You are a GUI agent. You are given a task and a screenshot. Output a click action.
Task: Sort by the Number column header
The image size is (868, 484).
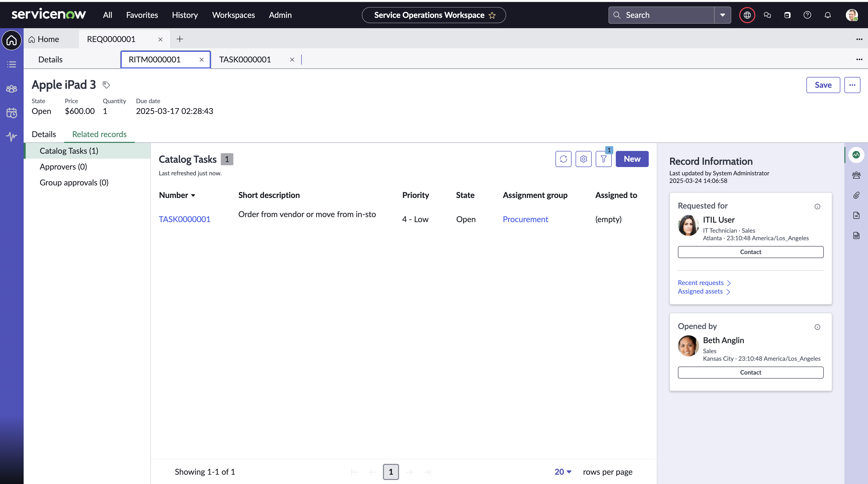[x=177, y=195]
